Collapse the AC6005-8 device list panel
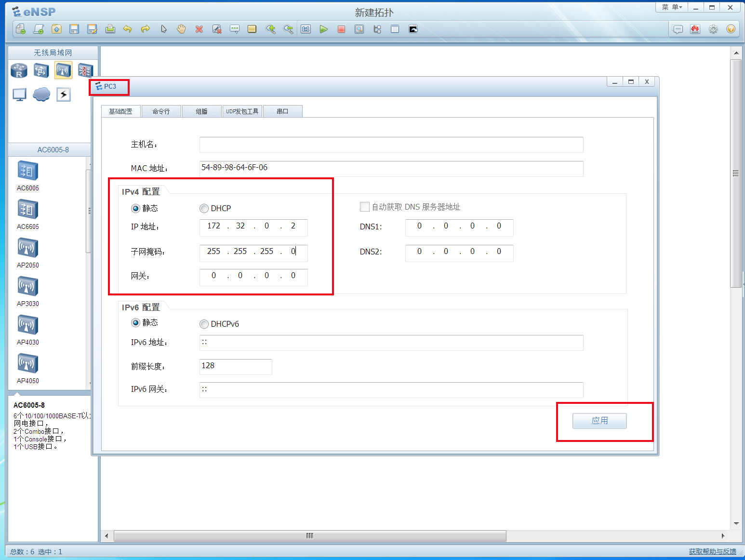Viewport: 745px width, 560px height. click(53, 149)
